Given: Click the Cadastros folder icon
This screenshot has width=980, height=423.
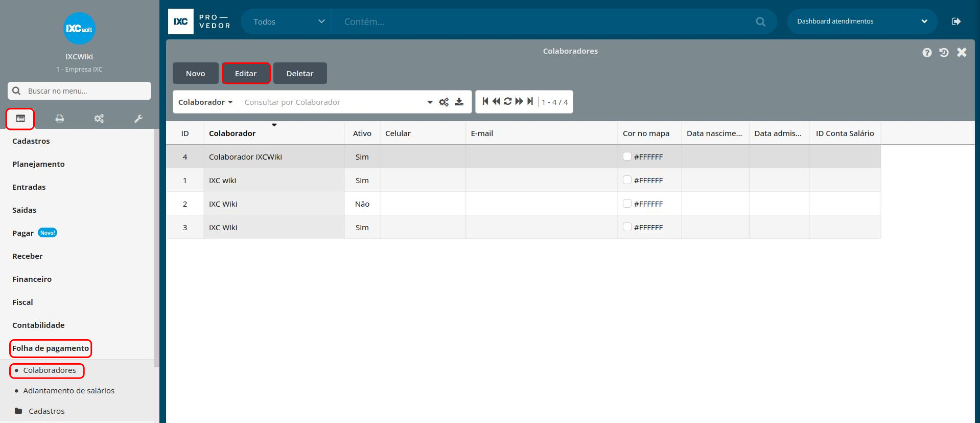Looking at the screenshot, I should click(x=19, y=411).
